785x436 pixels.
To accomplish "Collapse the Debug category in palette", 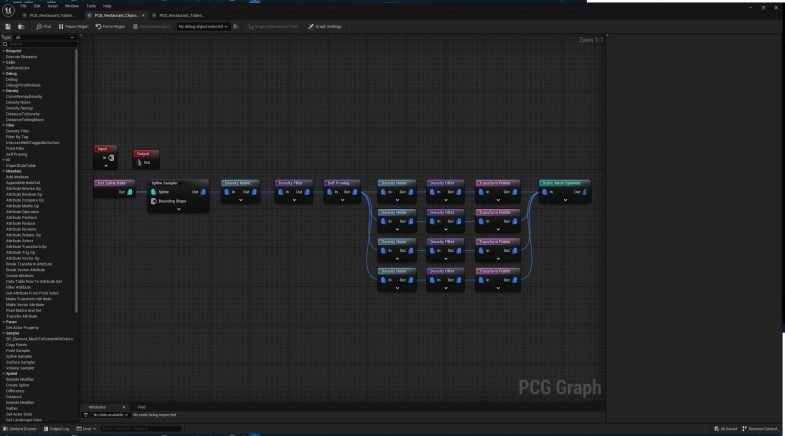I will pyautogui.click(x=4, y=74).
